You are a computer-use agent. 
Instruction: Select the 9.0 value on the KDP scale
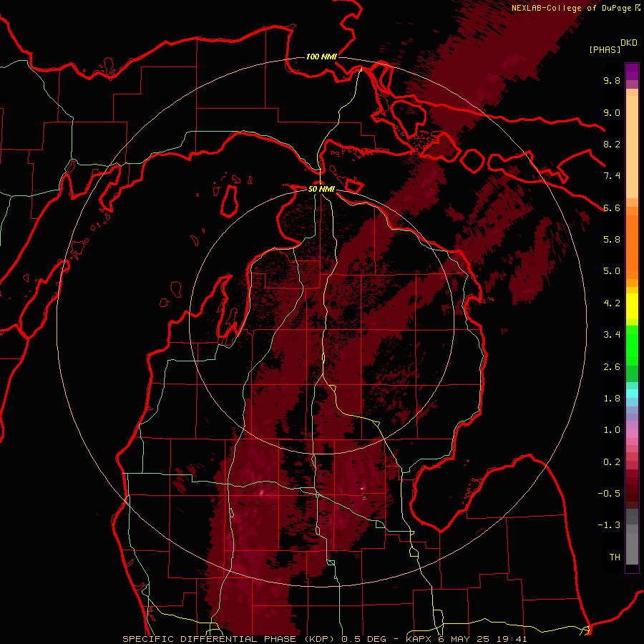point(612,112)
